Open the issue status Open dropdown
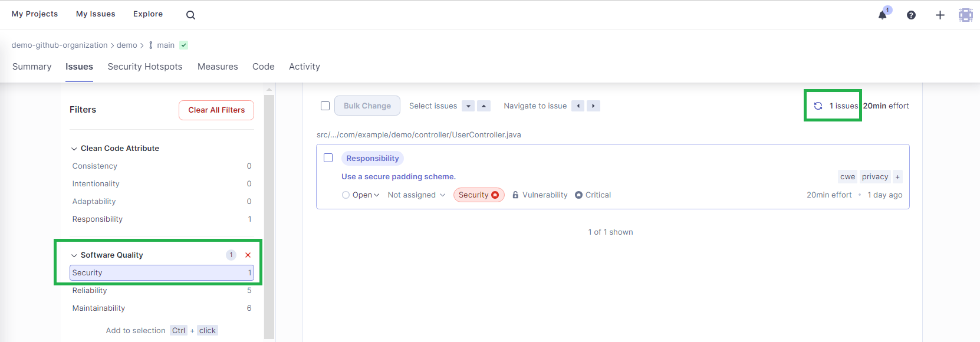 [361, 195]
